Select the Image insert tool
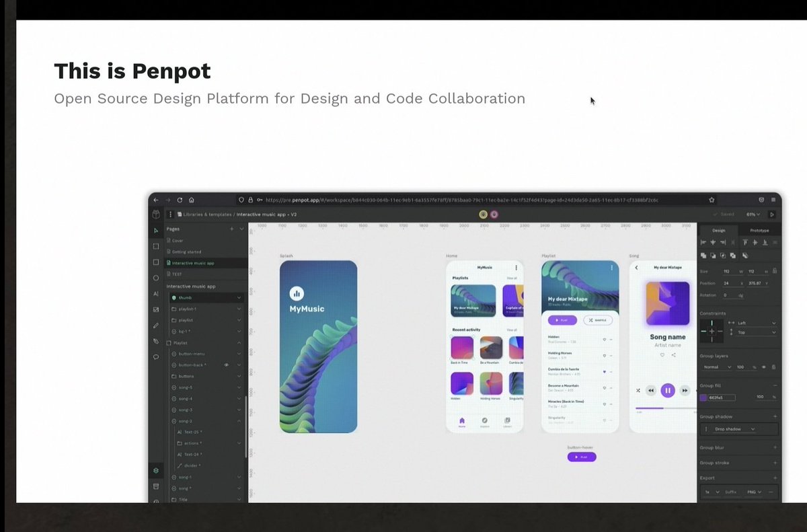The height and width of the screenshot is (532, 807). pos(156,309)
